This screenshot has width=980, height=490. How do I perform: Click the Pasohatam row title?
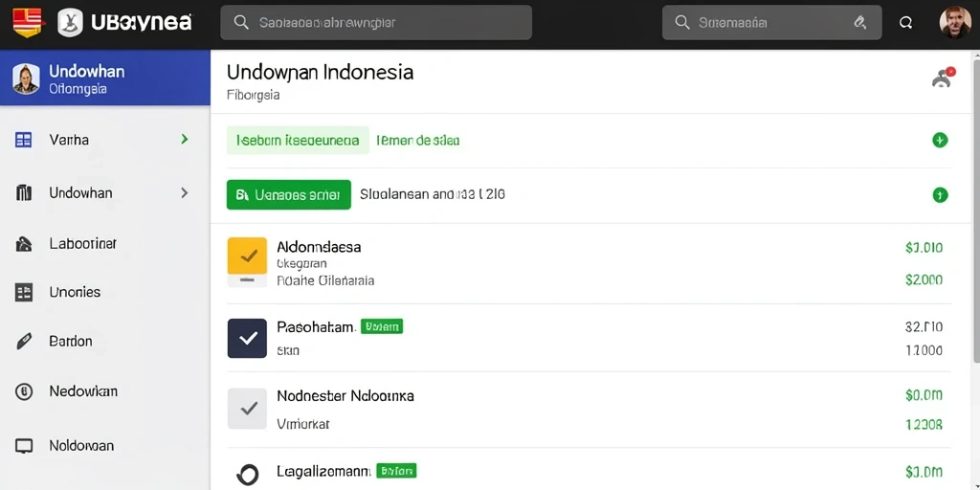(316, 326)
